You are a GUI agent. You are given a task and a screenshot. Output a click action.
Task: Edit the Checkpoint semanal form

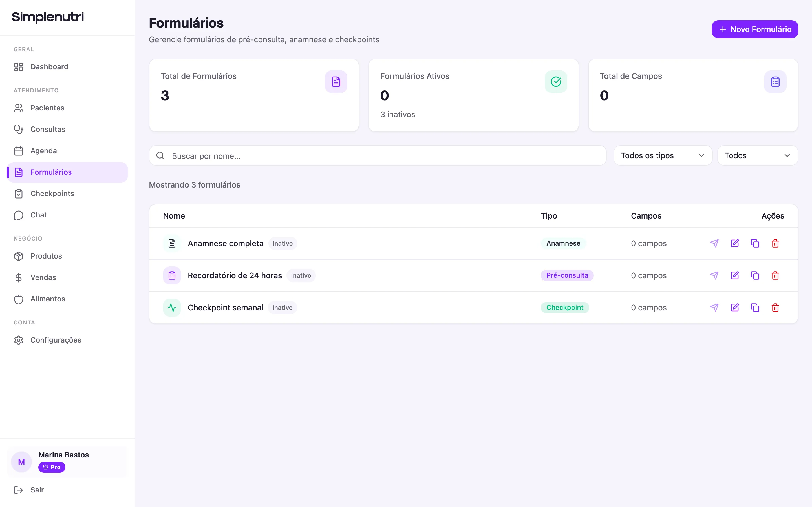tap(735, 308)
